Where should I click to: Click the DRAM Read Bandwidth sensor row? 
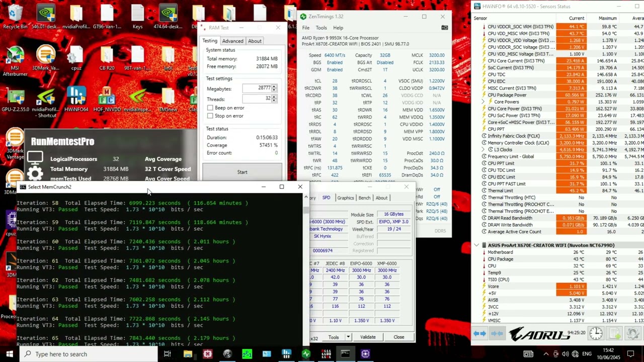pyautogui.click(x=558, y=218)
